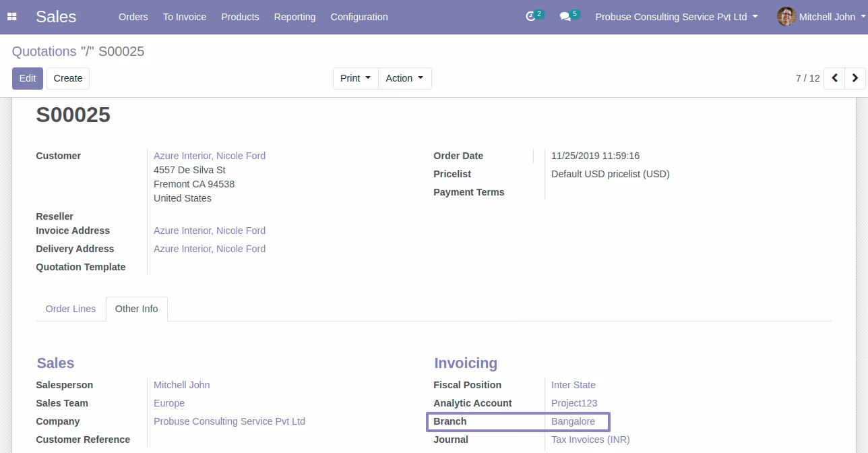The width and height of the screenshot is (868, 453).
Task: Click the United States address line
Action: point(183,198)
